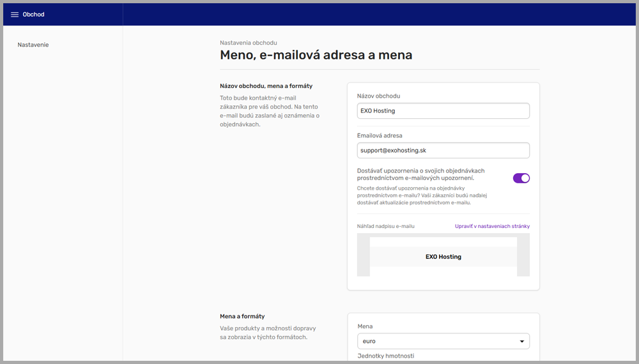Click the Mena label above the dropdown
639x364 pixels.
coord(365,326)
